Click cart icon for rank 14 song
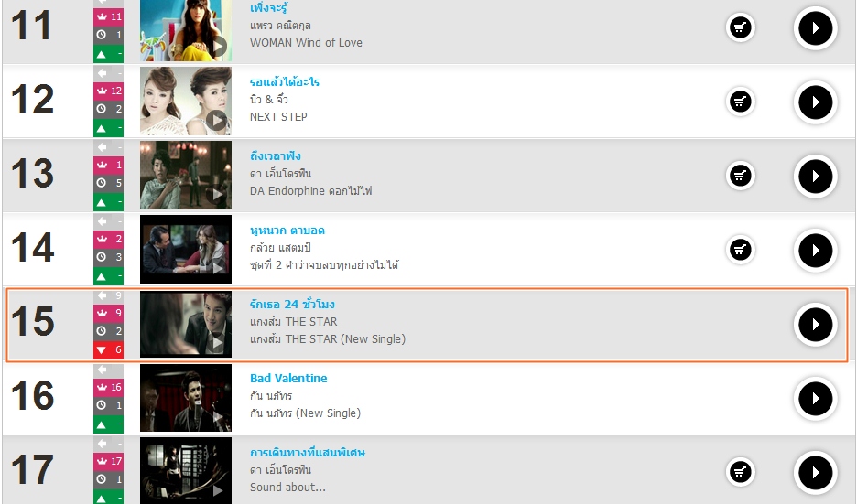857x504 pixels. pyautogui.click(x=740, y=250)
